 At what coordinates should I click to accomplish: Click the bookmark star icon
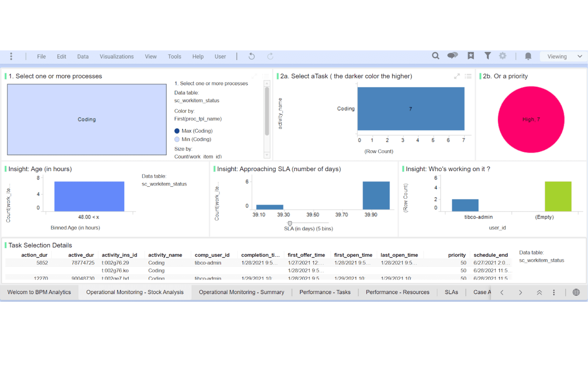[471, 56]
